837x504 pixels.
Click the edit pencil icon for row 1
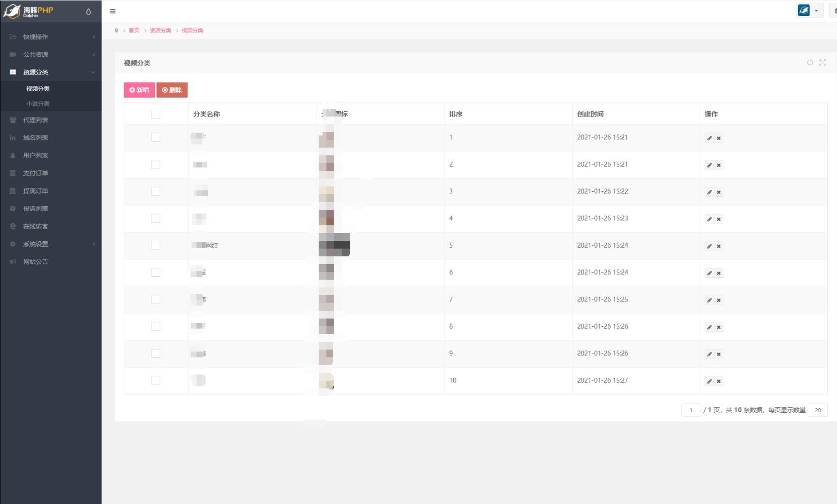coord(709,138)
